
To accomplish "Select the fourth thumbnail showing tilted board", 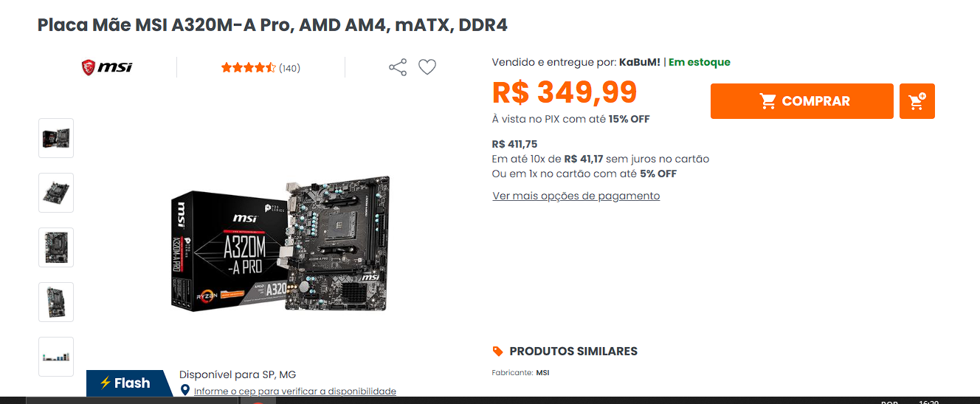I will pos(56,302).
